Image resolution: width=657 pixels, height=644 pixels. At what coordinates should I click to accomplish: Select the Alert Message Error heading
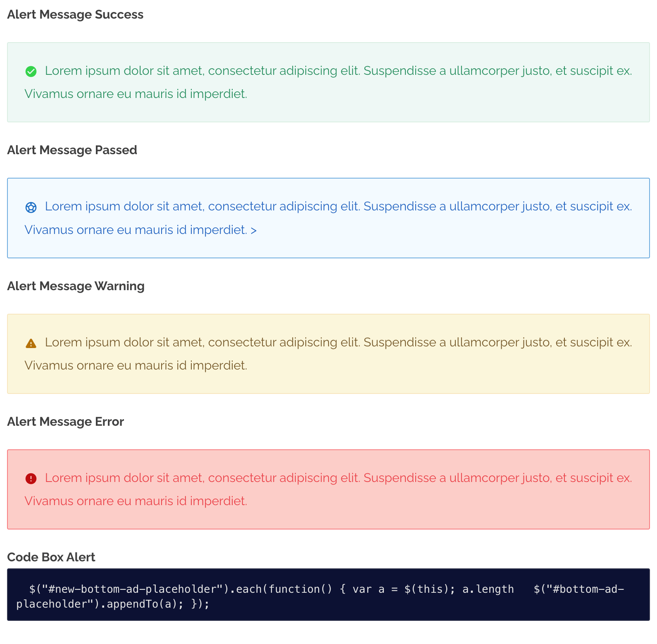tap(65, 422)
